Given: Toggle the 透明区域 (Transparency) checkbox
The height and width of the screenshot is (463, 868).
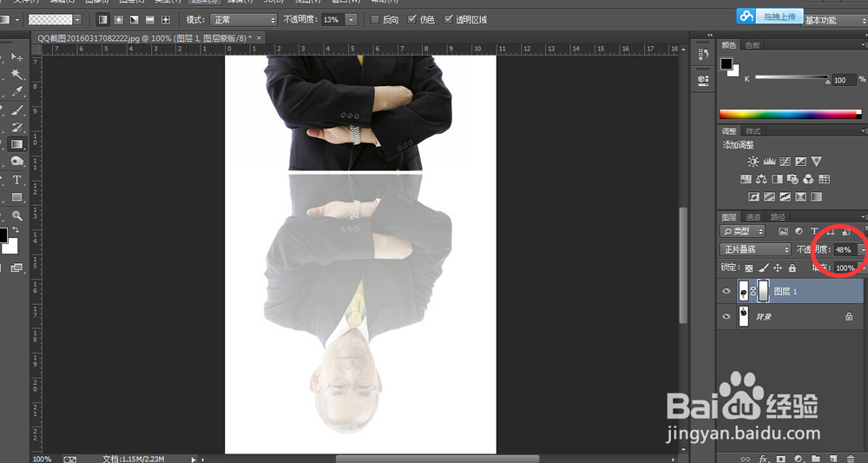Looking at the screenshot, I should (449, 20).
